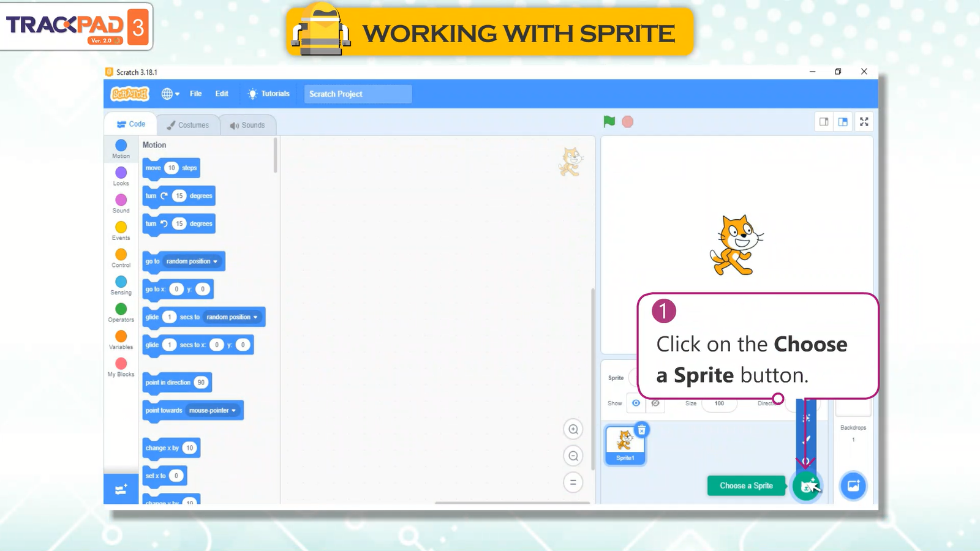
Task: Reset workspace zoom to default
Action: click(x=573, y=482)
